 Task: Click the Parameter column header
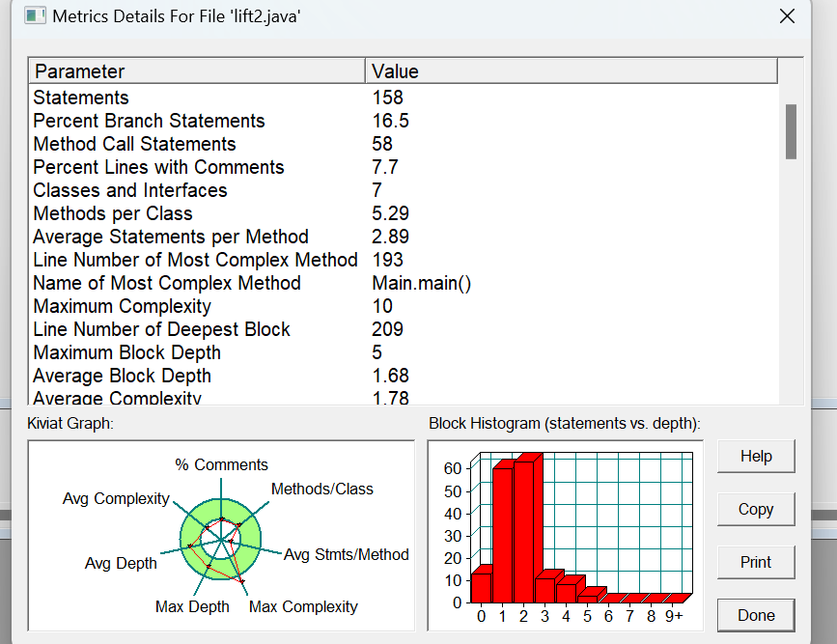[197, 71]
